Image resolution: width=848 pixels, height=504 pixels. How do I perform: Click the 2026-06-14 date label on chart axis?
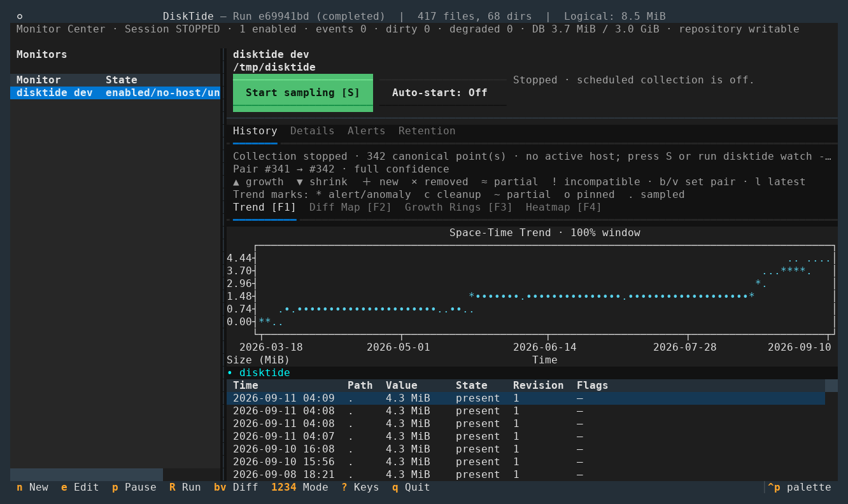pos(545,347)
